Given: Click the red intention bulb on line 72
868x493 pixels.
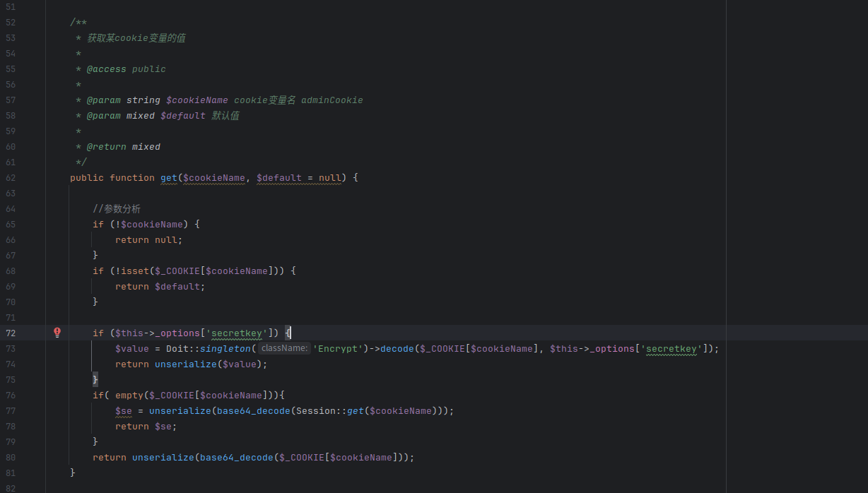Looking at the screenshot, I should pos(58,333).
